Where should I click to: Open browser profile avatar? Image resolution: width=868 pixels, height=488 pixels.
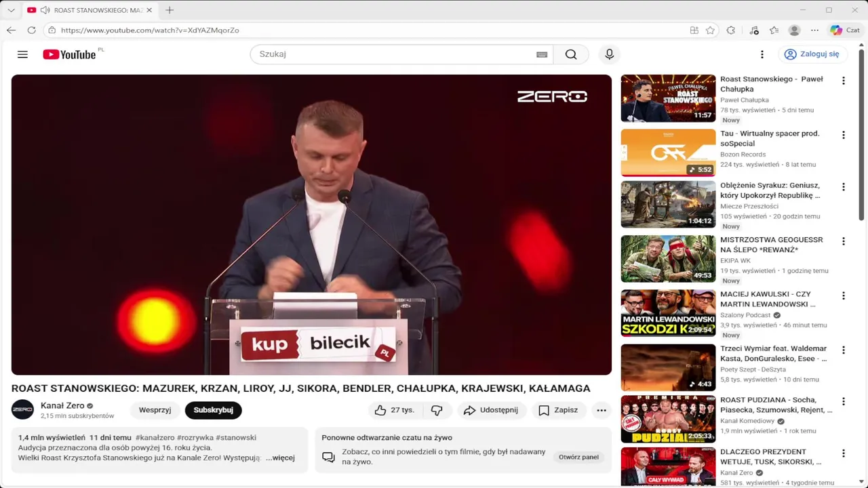[x=794, y=30]
